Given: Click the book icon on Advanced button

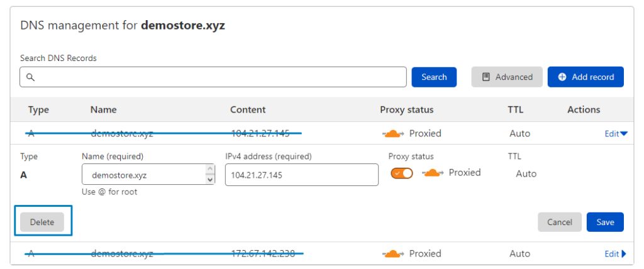Looking at the screenshot, I should [x=486, y=77].
